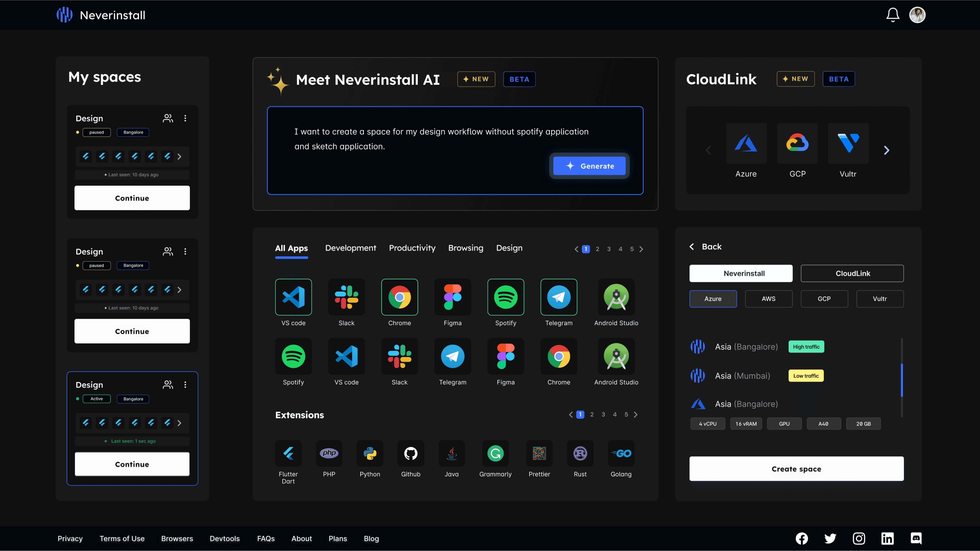
Task: Switch to the All Apps tab
Action: pyautogui.click(x=291, y=248)
